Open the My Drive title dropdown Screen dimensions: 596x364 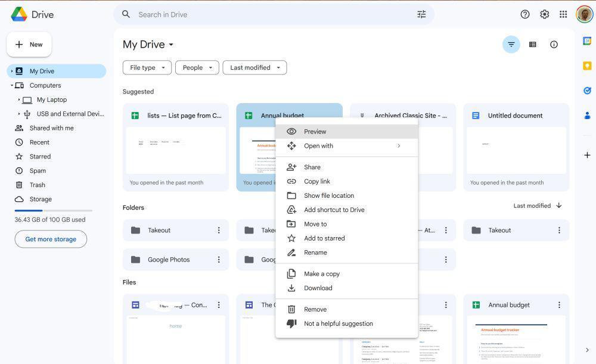pyautogui.click(x=148, y=45)
